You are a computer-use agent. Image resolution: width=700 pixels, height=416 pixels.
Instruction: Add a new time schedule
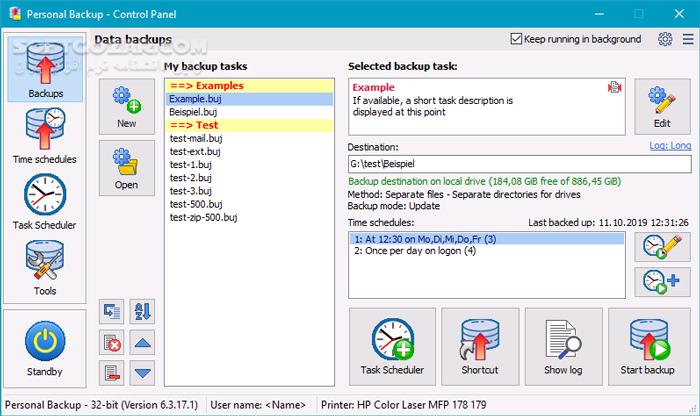point(662,282)
